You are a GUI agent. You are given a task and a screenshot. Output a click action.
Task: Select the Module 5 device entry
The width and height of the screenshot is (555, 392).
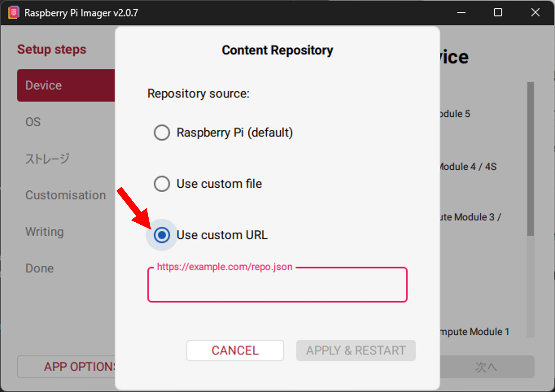455,114
